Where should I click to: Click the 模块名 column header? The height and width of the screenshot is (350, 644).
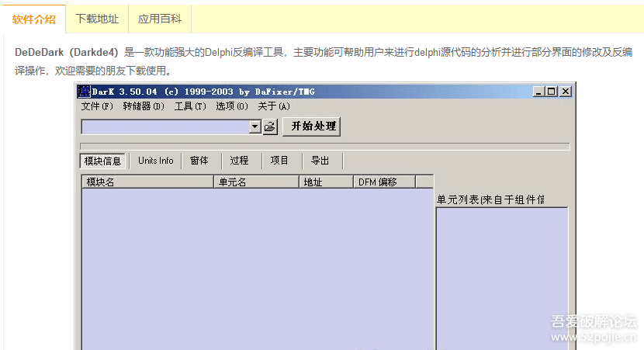(148, 182)
